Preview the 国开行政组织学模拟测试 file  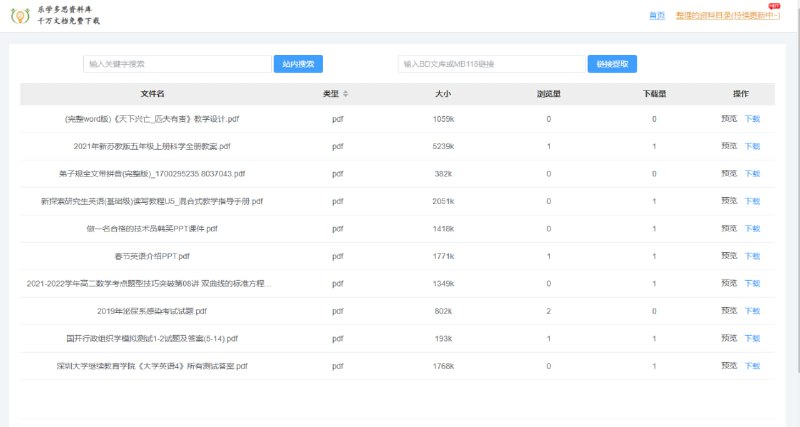tap(728, 339)
